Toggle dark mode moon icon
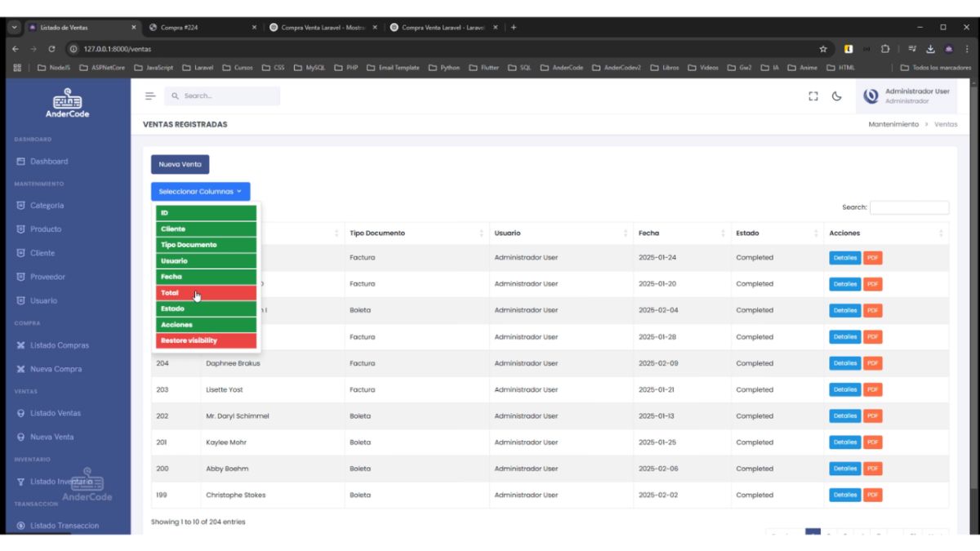Viewport: 980px width, 551px height. pyautogui.click(x=837, y=96)
